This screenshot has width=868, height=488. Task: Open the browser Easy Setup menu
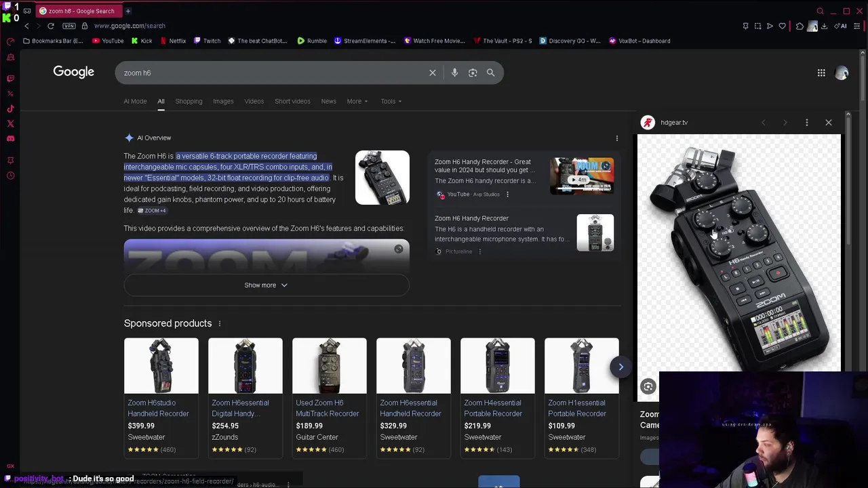[857, 26]
